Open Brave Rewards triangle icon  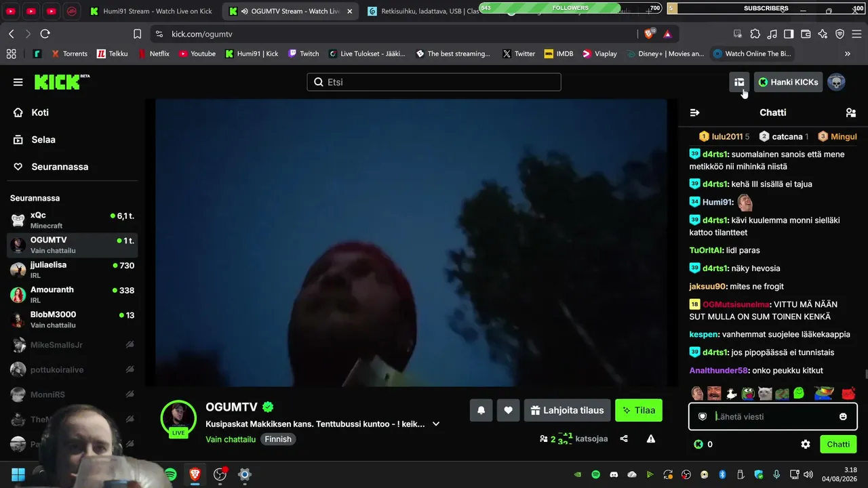tap(667, 34)
